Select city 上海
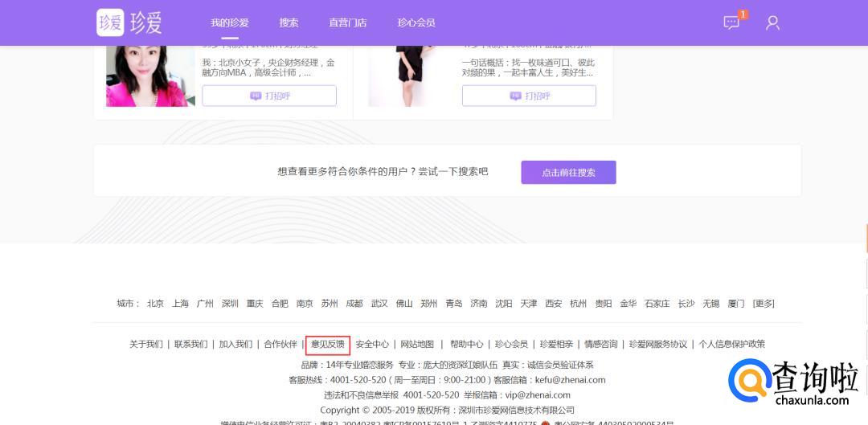This screenshot has height=425, width=868. 181,304
